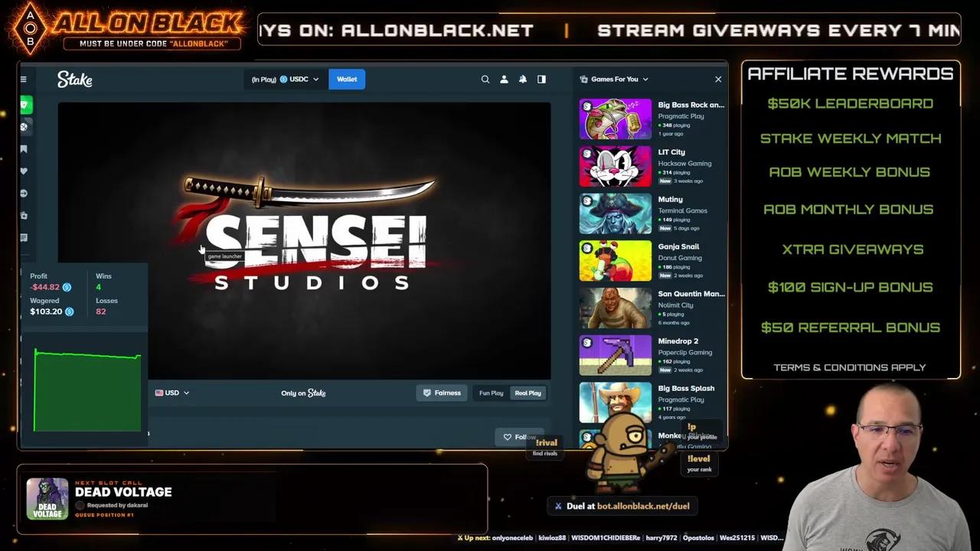Viewport: 980px width, 551px height.
Task: Open the USD display currency dropdown
Action: pyautogui.click(x=172, y=393)
